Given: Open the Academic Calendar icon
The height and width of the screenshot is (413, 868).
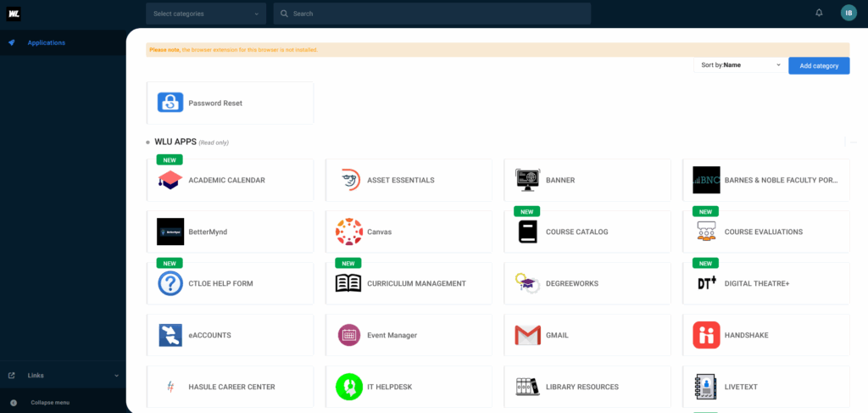Looking at the screenshot, I should pyautogui.click(x=170, y=180).
